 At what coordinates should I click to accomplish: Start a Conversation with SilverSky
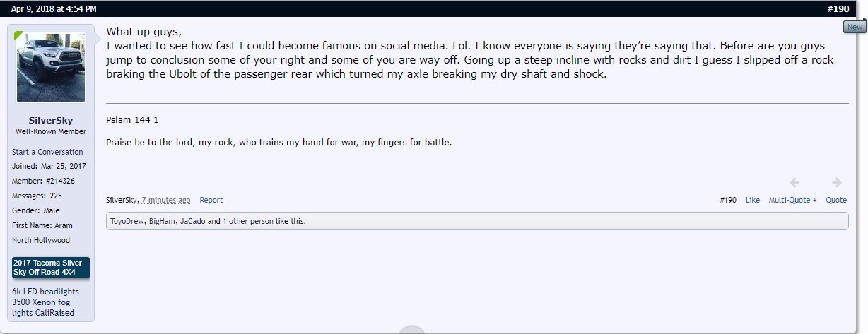tap(47, 152)
